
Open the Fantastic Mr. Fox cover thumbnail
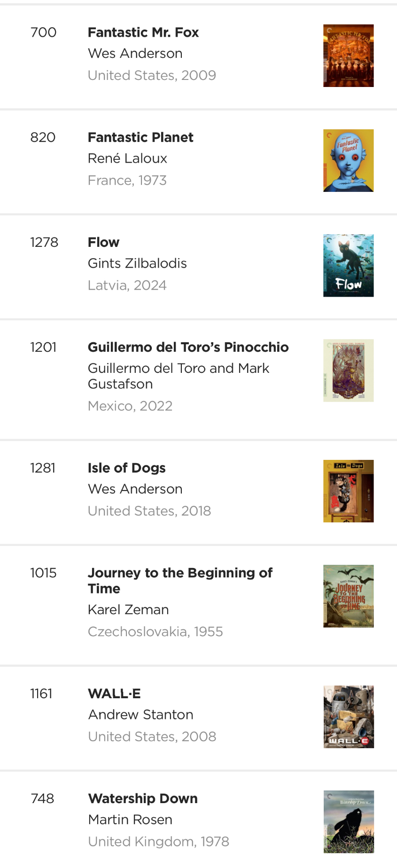[348, 56]
